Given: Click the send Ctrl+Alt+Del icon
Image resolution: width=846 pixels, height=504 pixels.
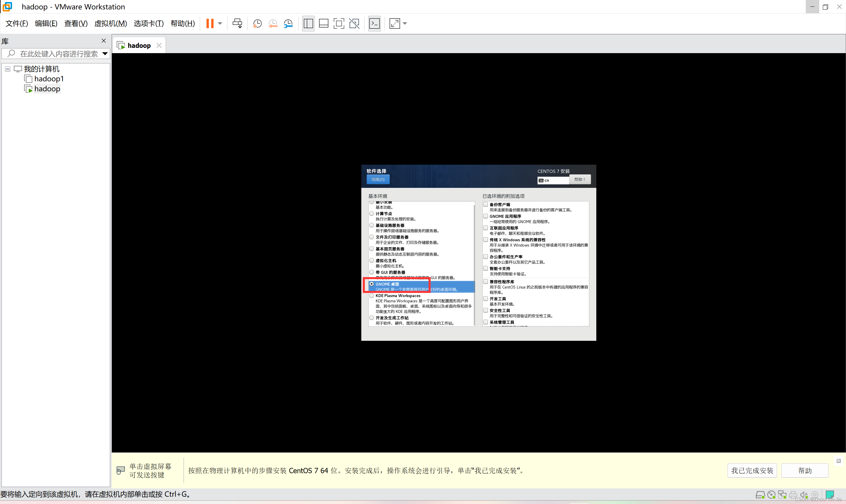Looking at the screenshot, I should point(237,23).
